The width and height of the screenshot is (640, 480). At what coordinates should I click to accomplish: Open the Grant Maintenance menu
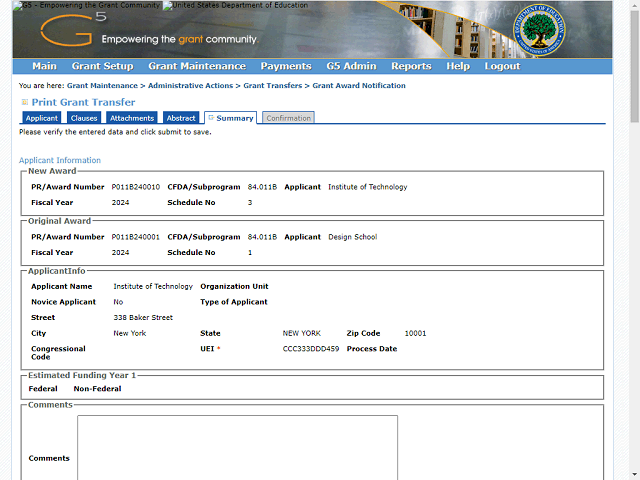(x=197, y=66)
